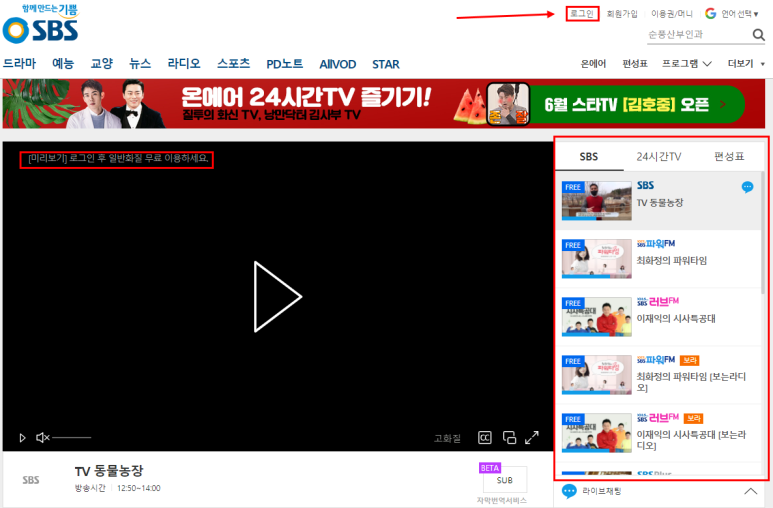Click 온에어 in the top navigation

point(593,64)
